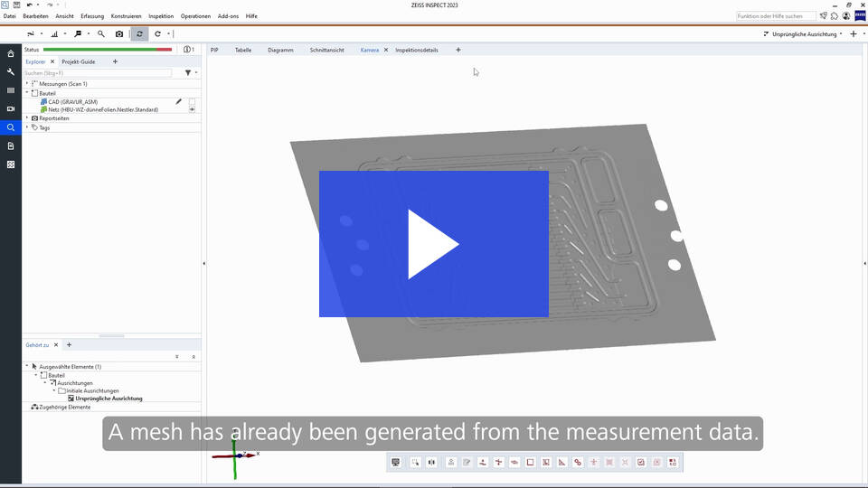Click the magnifier search icon in the toolbar
Screen dimensions: 868x488
pos(100,33)
